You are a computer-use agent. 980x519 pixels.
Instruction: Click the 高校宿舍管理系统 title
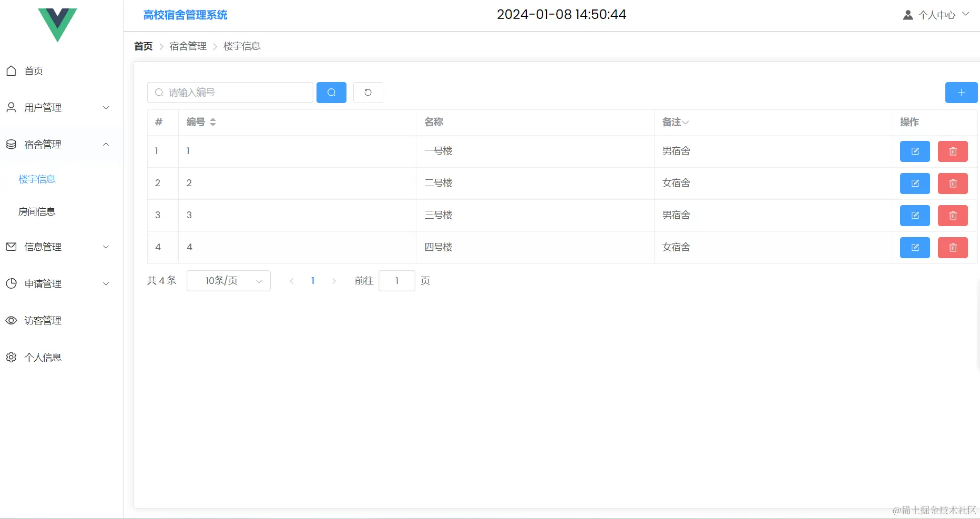186,15
